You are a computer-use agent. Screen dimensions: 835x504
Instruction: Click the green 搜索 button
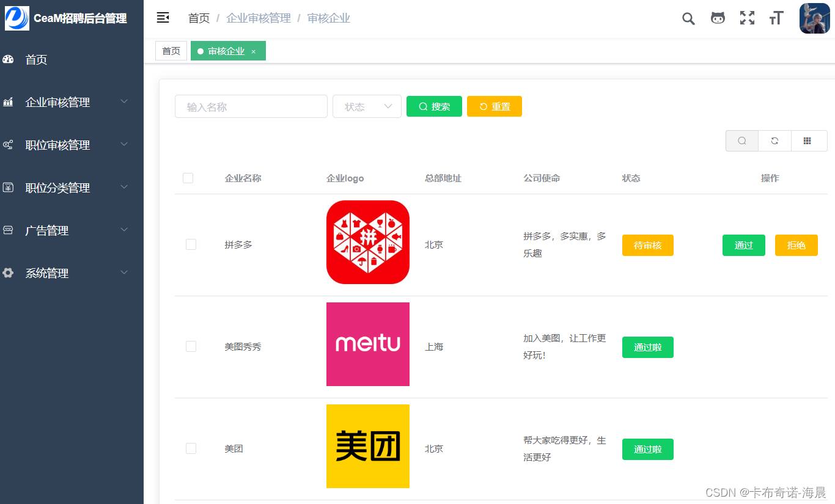click(x=434, y=106)
